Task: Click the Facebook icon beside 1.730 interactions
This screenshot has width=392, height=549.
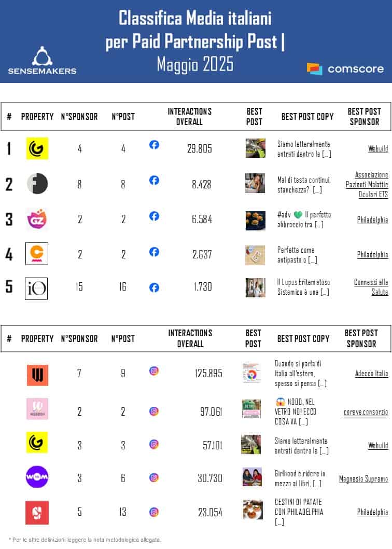Action: 154,287
